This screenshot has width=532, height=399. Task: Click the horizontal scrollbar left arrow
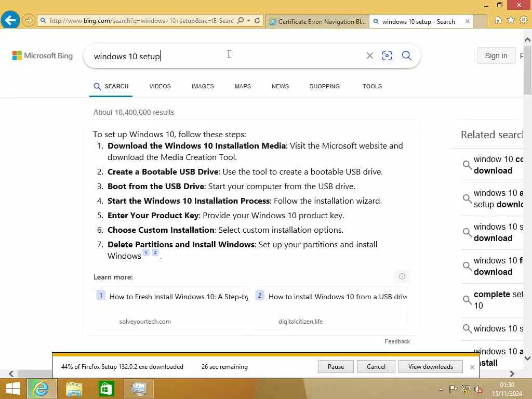click(11, 374)
